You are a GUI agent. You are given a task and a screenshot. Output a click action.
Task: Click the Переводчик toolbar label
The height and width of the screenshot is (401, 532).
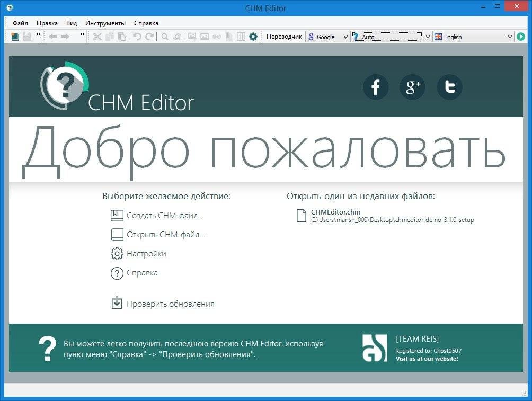285,37
